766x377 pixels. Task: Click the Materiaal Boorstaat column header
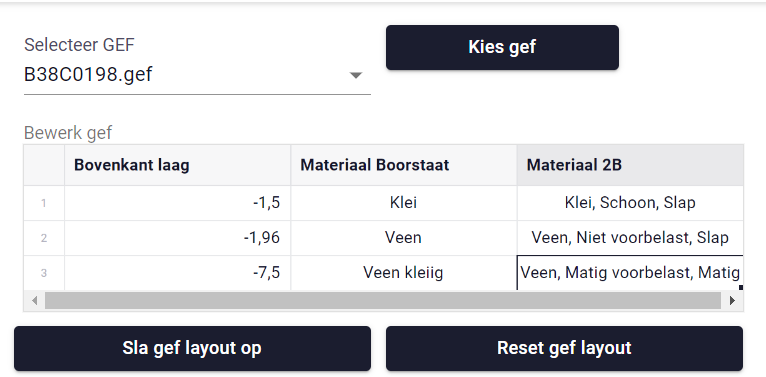pyautogui.click(x=404, y=165)
